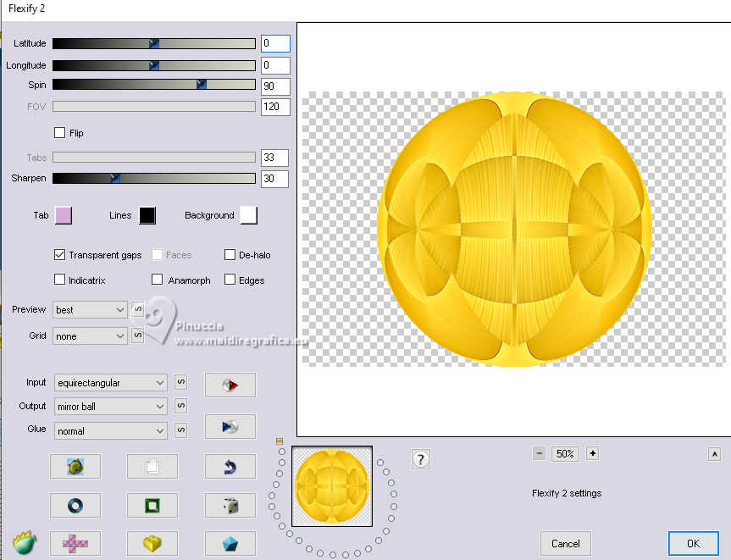
Task: Click the Preview reset S button
Action: pyautogui.click(x=137, y=309)
